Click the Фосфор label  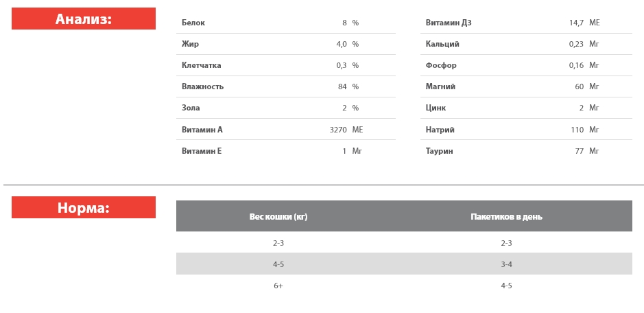click(x=441, y=65)
